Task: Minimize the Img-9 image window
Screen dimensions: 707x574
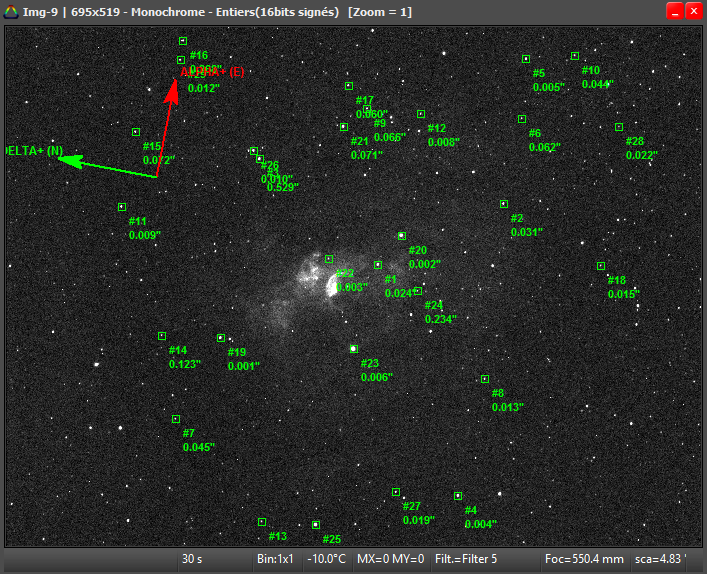Action: point(675,11)
